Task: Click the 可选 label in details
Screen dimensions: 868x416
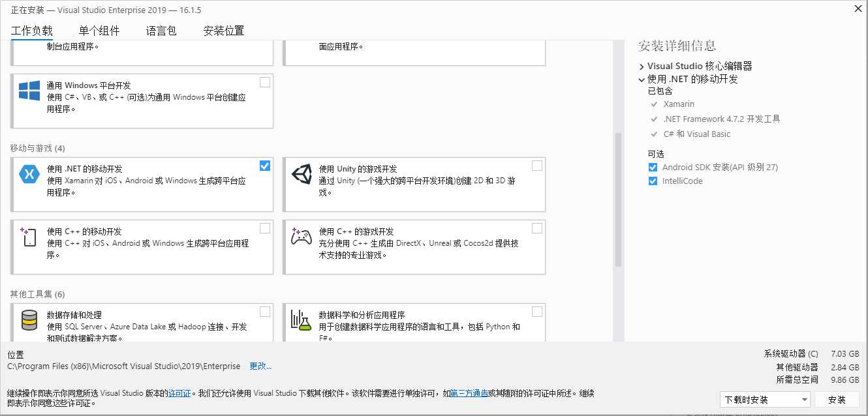Action: 656,154
